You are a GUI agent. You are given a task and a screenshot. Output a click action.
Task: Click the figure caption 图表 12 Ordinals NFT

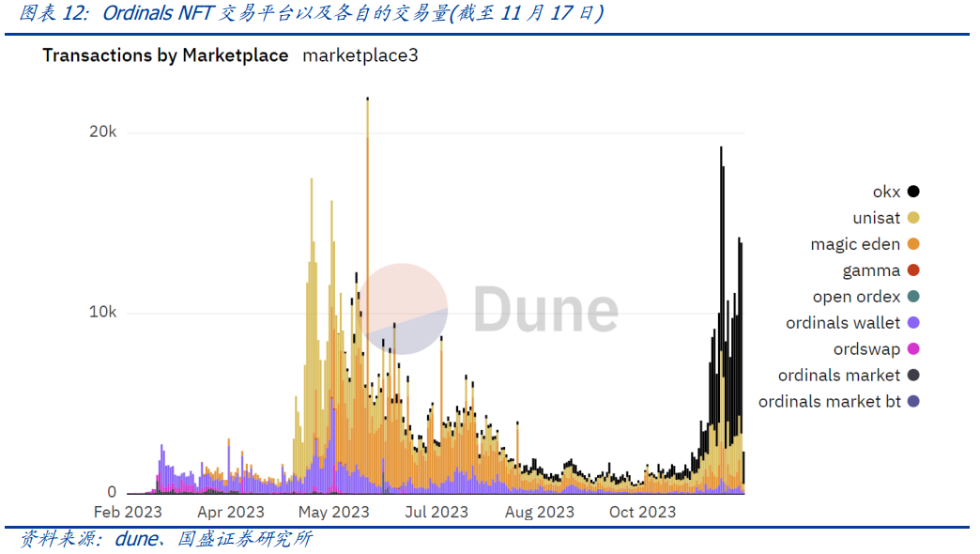[x=312, y=12]
